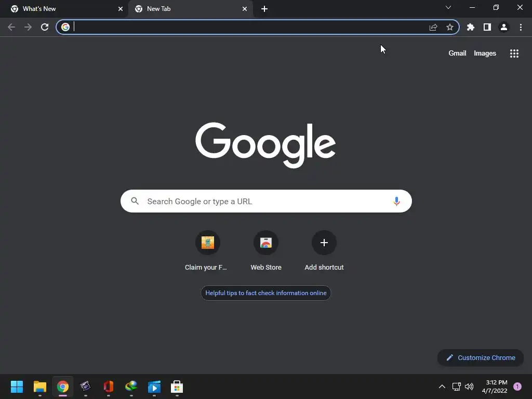532x399 pixels.
Task: Open clock and date panel
Action: tap(495, 387)
